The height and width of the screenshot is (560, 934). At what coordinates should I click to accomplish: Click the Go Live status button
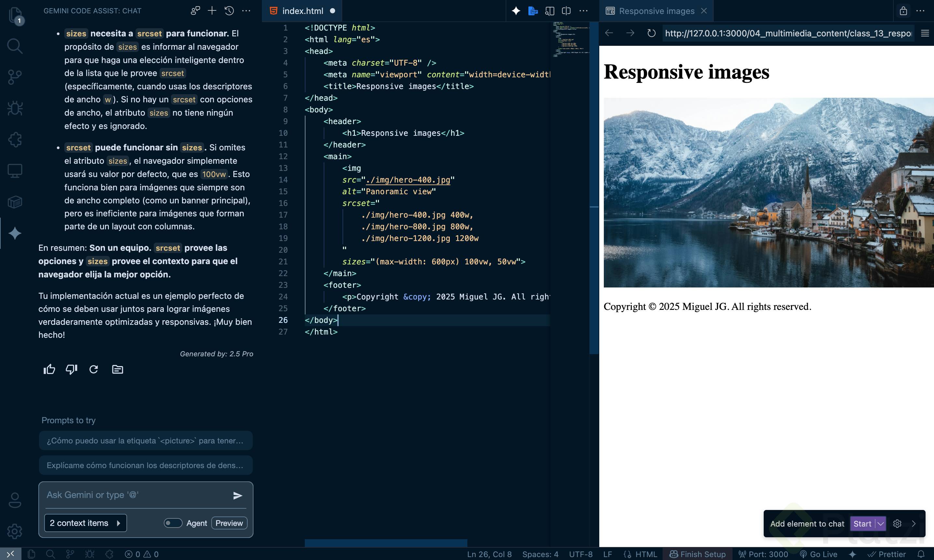click(819, 554)
